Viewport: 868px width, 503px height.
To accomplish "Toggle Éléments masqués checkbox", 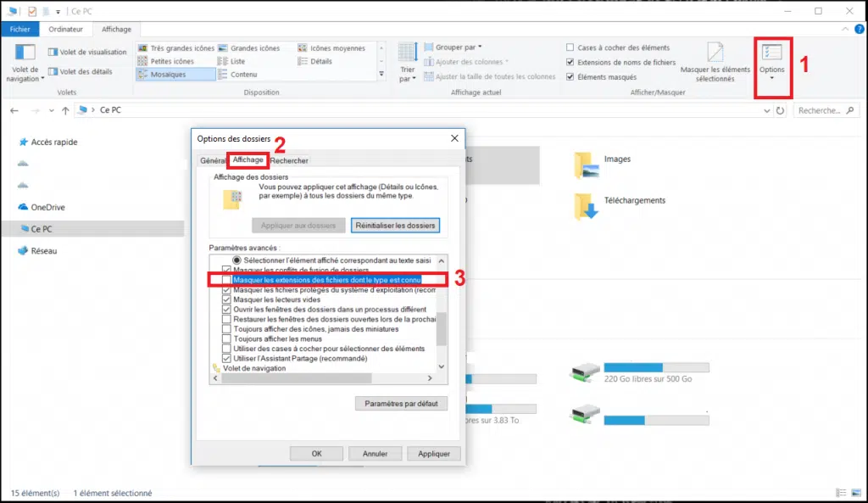I will pyautogui.click(x=570, y=77).
